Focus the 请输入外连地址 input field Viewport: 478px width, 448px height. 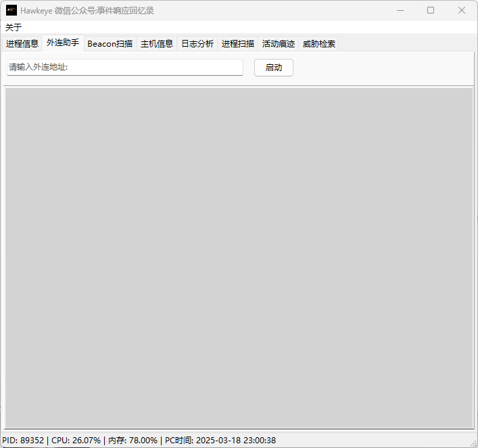click(125, 67)
